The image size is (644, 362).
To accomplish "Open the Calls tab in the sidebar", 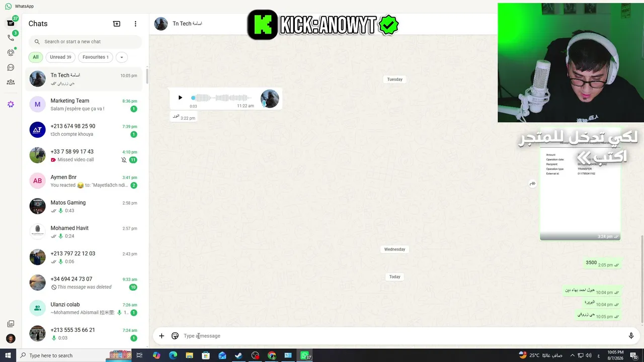I will (11, 38).
